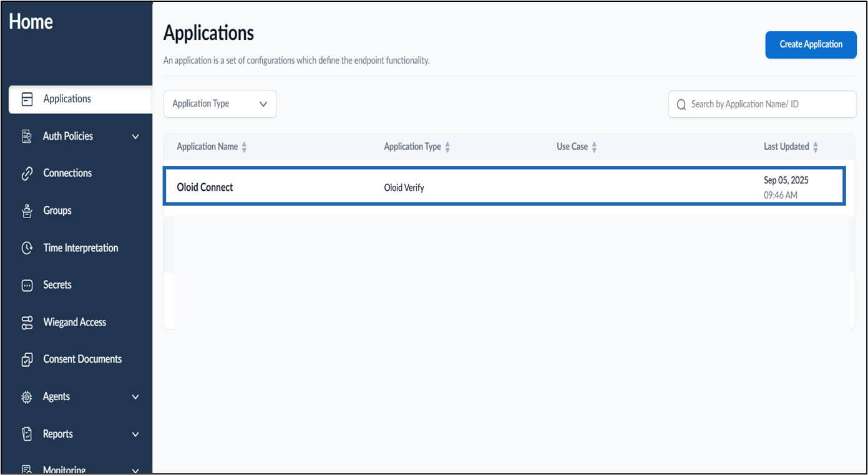This screenshot has height=475, width=868.
Task: Click the Home heading link
Action: point(31,22)
